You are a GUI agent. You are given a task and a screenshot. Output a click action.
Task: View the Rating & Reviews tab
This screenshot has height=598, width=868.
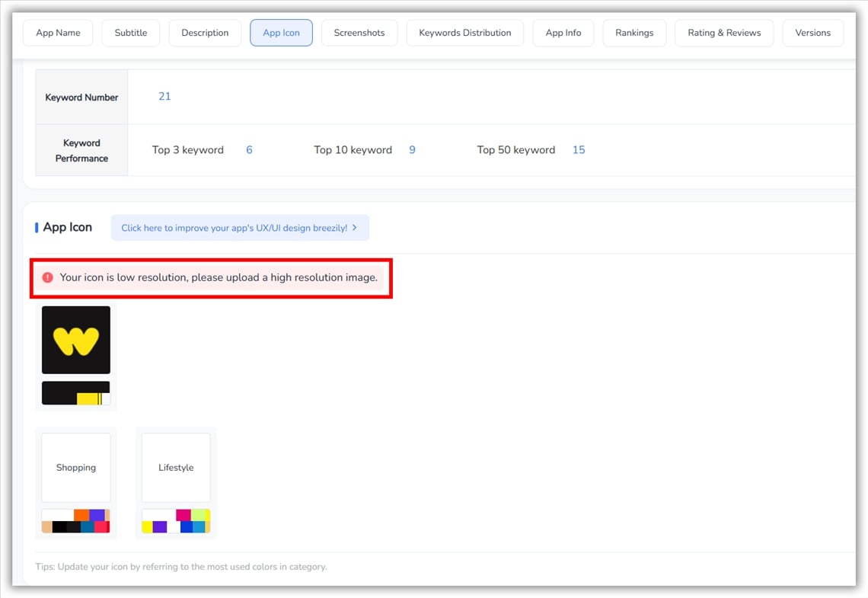click(724, 33)
